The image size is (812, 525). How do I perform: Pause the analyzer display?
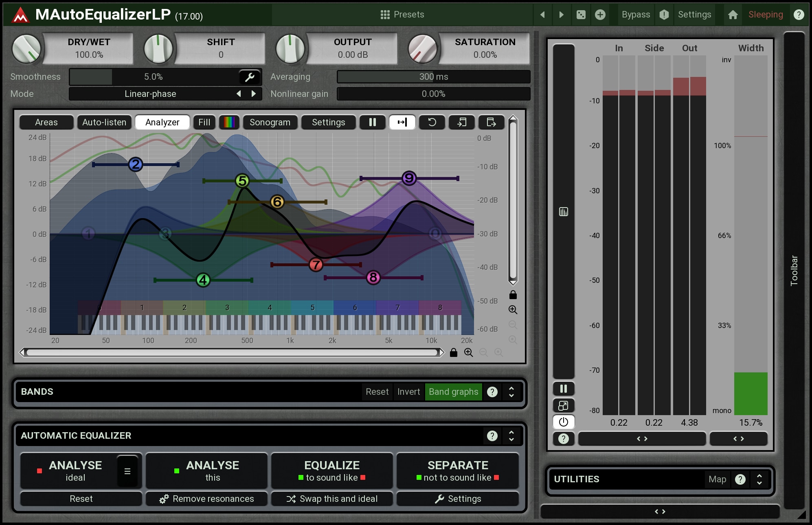pyautogui.click(x=372, y=122)
